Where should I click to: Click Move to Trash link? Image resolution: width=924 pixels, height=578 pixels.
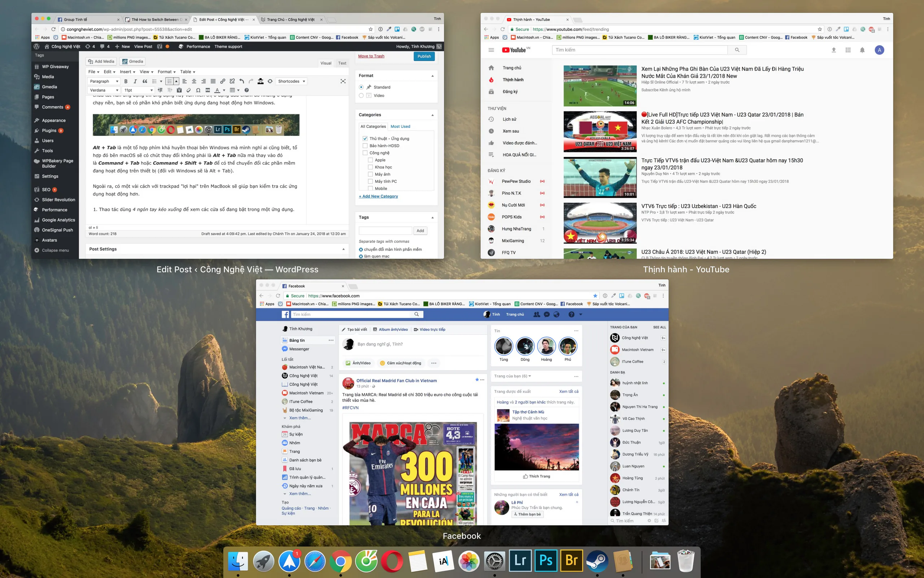click(371, 56)
